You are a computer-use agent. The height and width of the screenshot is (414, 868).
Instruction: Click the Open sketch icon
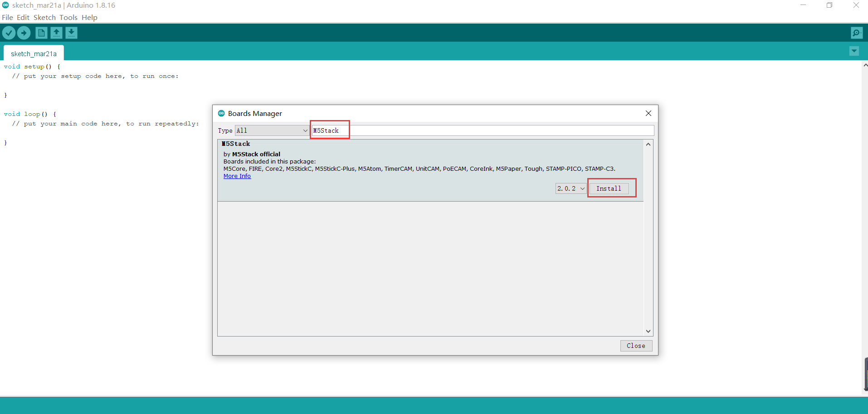(x=56, y=33)
